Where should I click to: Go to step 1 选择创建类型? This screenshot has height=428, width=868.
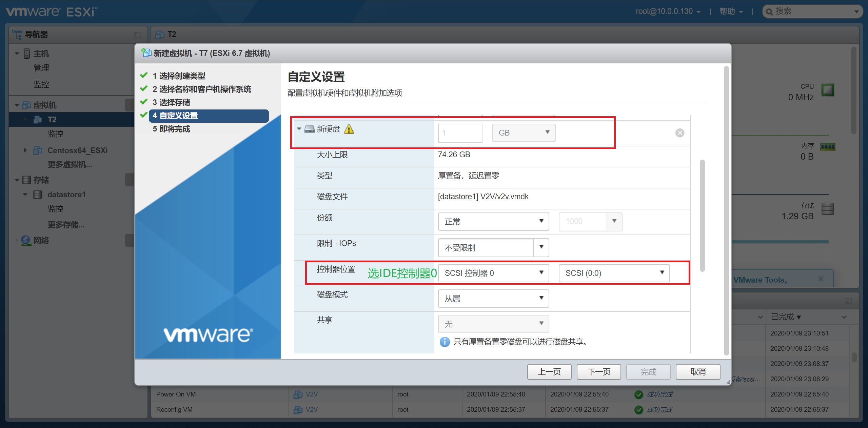pyautogui.click(x=179, y=76)
